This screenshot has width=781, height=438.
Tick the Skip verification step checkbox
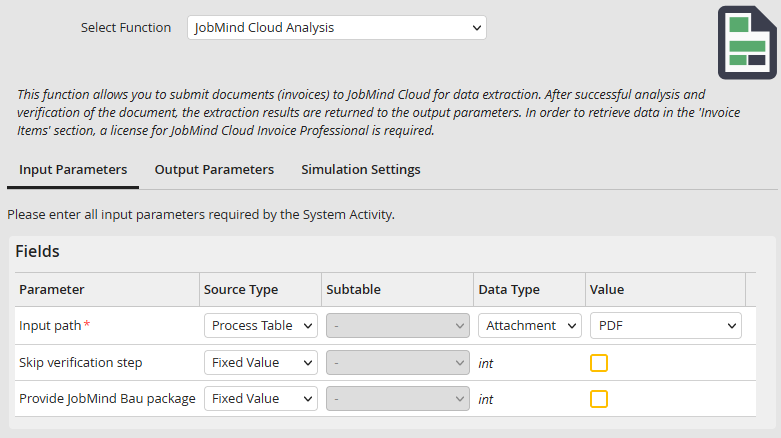coord(599,363)
